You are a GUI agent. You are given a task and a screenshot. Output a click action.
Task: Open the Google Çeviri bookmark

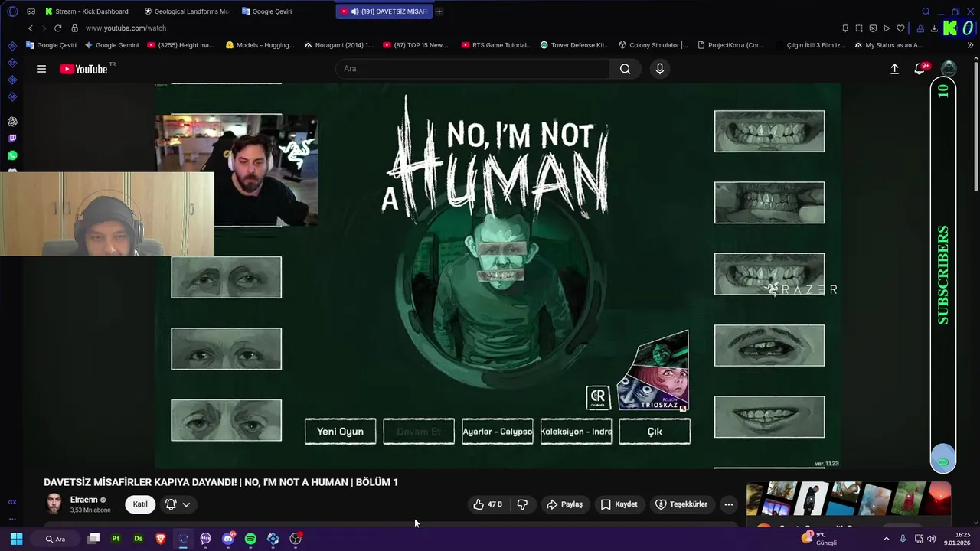tap(51, 45)
